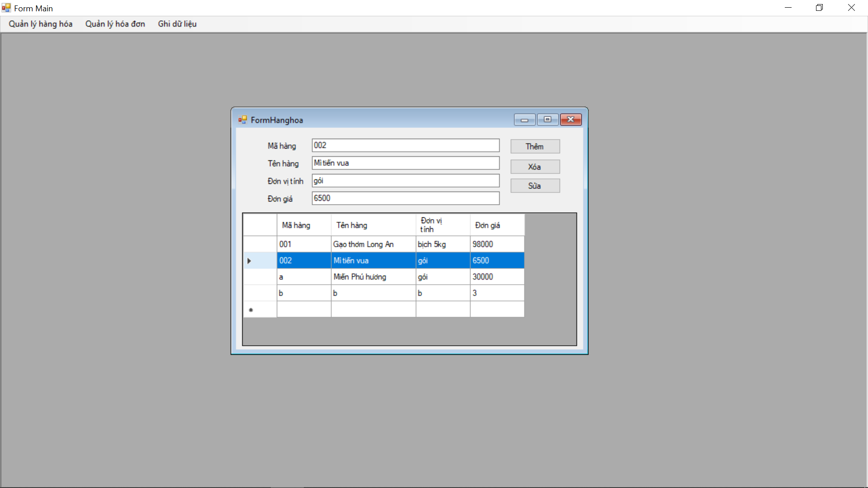This screenshot has width=868, height=488.
Task: Click the empty Tên hàng cell in new row
Action: click(373, 310)
